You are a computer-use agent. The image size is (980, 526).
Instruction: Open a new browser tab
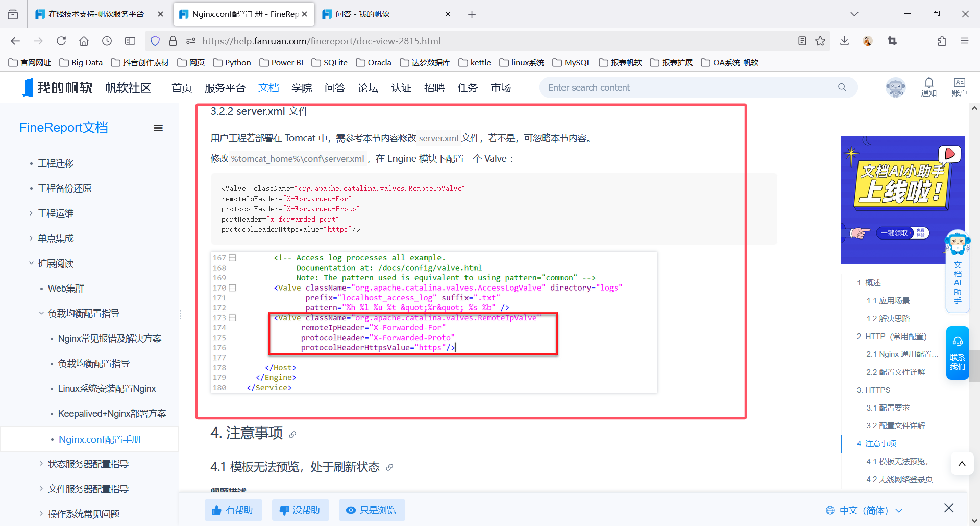coord(472,14)
